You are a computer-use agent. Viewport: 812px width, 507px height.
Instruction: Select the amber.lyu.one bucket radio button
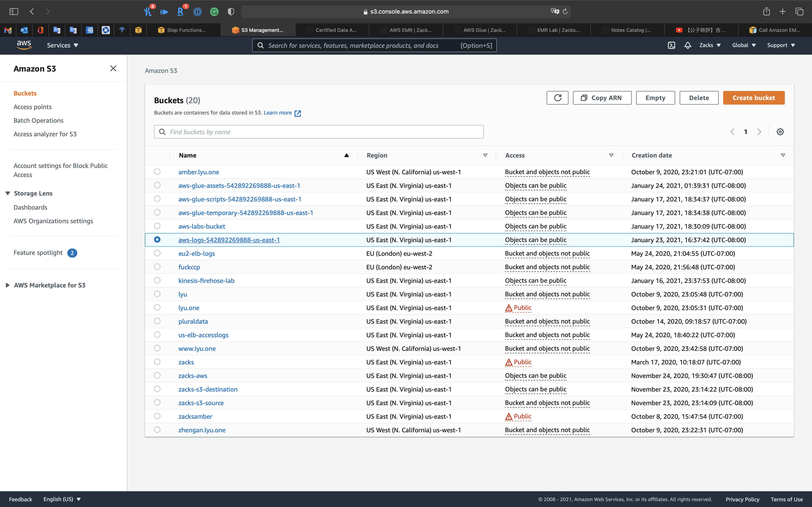(x=157, y=172)
